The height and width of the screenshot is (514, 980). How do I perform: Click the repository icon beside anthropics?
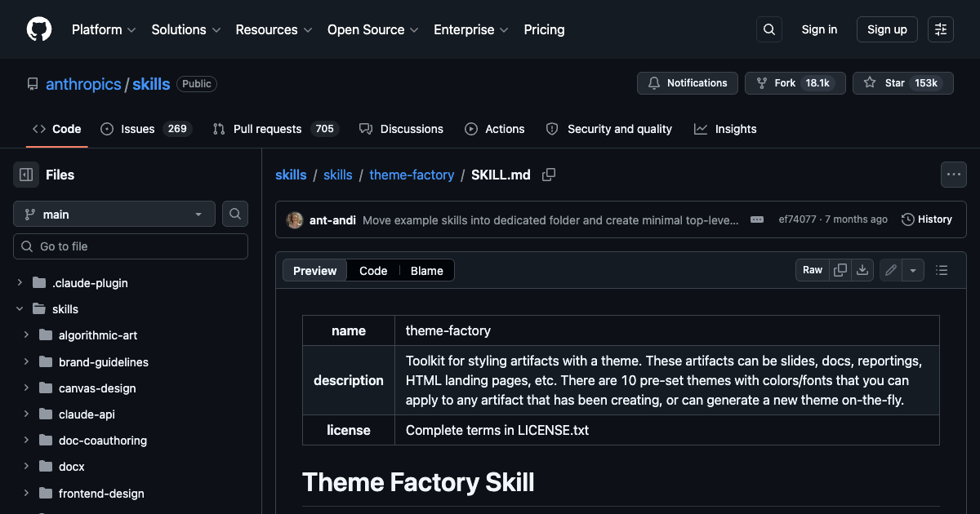pos(33,84)
